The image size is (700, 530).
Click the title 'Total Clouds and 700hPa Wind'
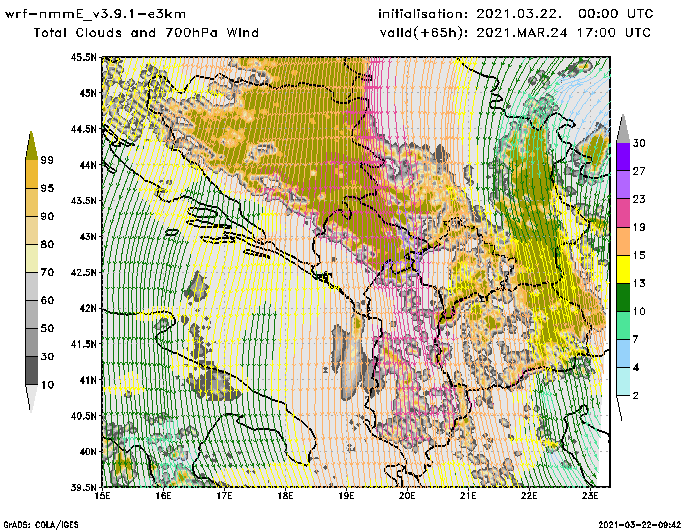[146, 33]
